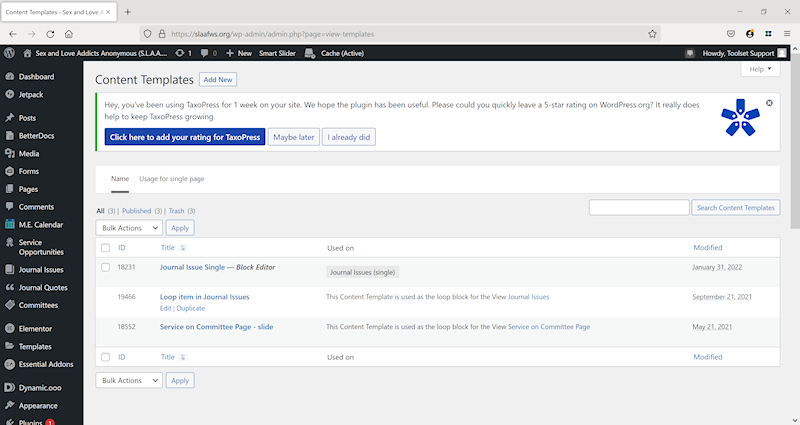Sort by the Modified column header
Screen dimensions: 800x425
tap(708, 247)
